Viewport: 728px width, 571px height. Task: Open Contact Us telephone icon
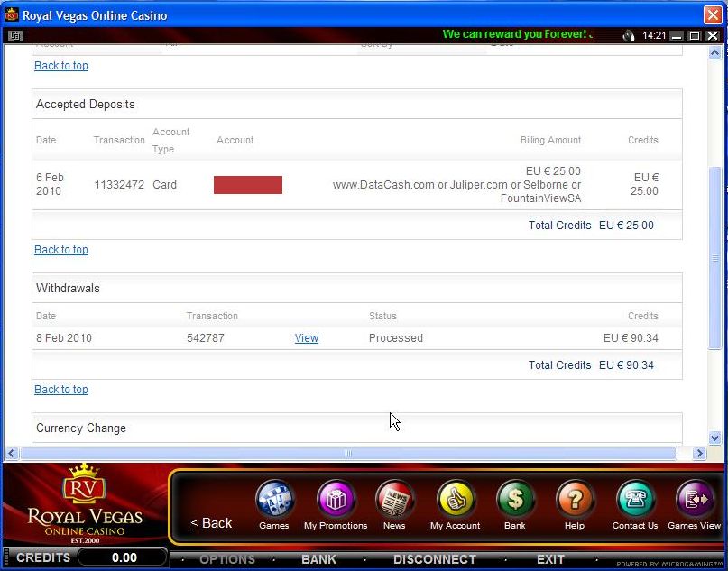point(635,500)
